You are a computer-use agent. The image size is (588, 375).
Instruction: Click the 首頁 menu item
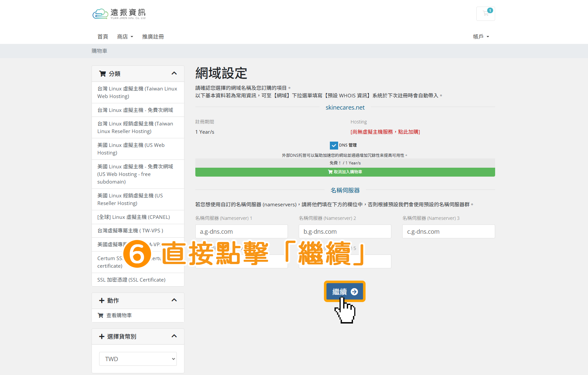coord(102,37)
